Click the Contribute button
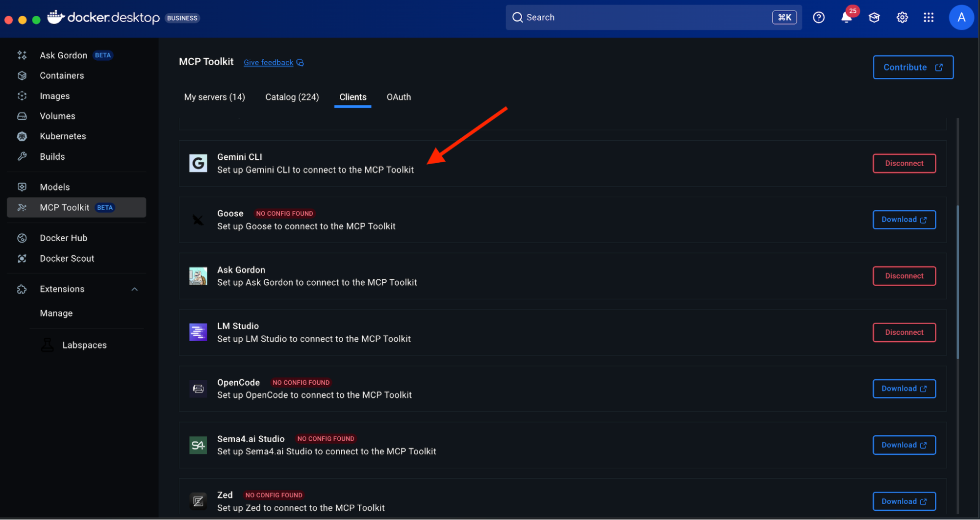This screenshot has width=980, height=520. 912,67
